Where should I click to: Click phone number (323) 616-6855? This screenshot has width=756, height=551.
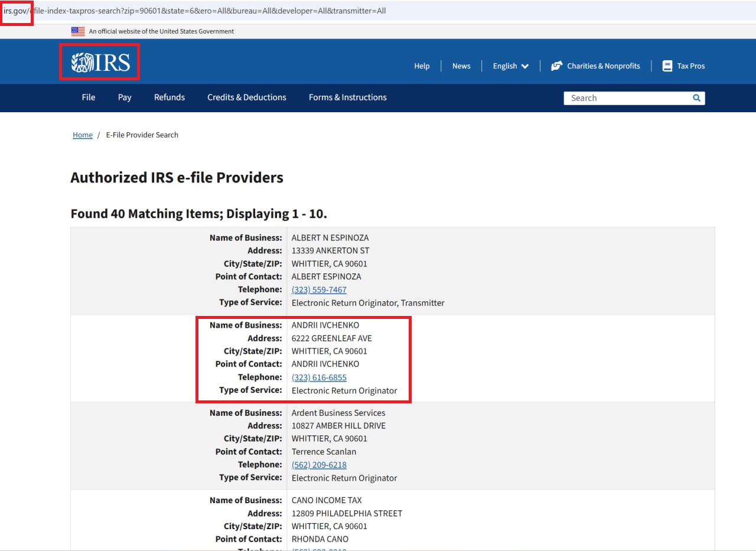(x=319, y=377)
